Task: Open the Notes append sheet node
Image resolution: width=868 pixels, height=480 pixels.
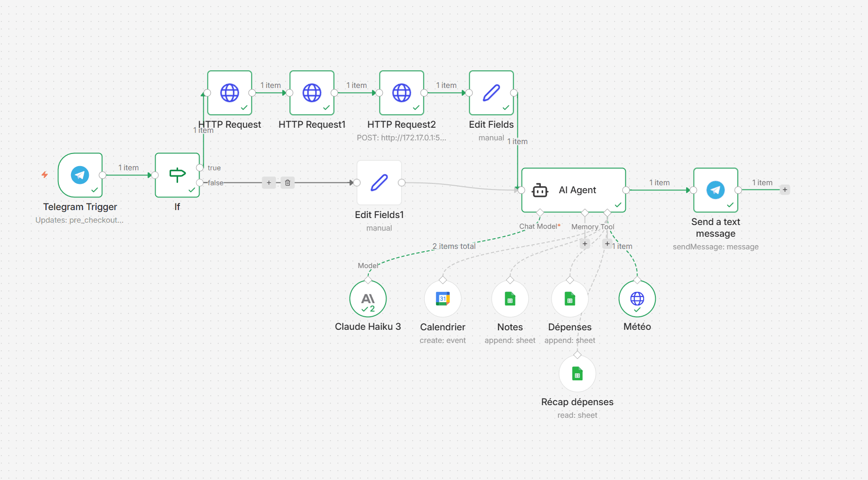Action: click(x=510, y=298)
